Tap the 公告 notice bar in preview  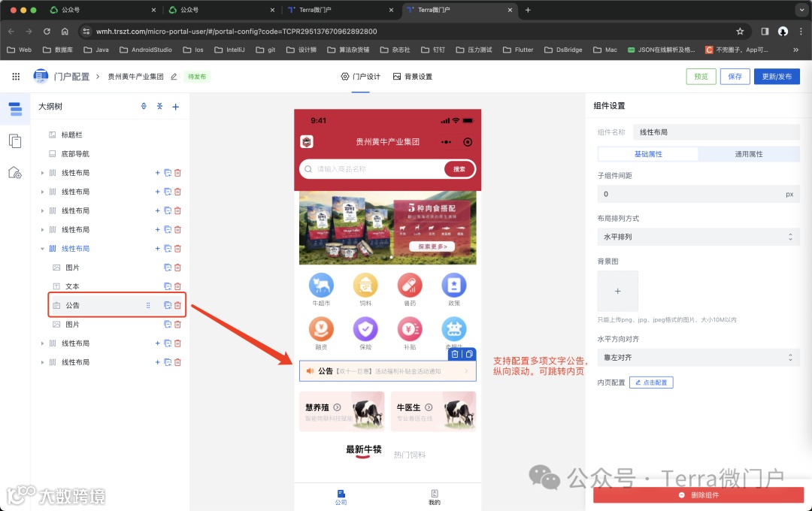[387, 371]
